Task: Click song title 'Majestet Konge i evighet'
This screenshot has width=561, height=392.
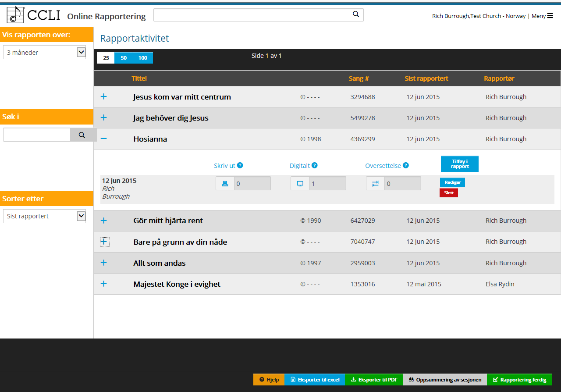Action: coord(177,284)
